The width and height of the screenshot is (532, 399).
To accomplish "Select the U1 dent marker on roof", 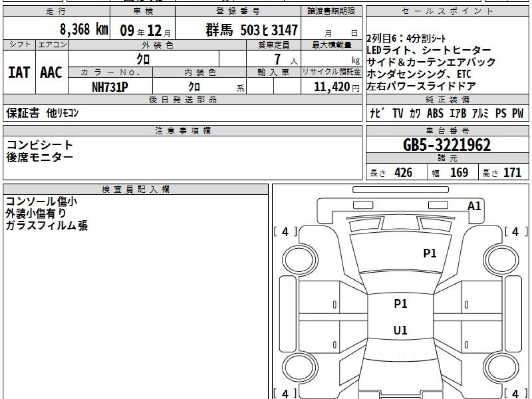I will pos(400,330).
